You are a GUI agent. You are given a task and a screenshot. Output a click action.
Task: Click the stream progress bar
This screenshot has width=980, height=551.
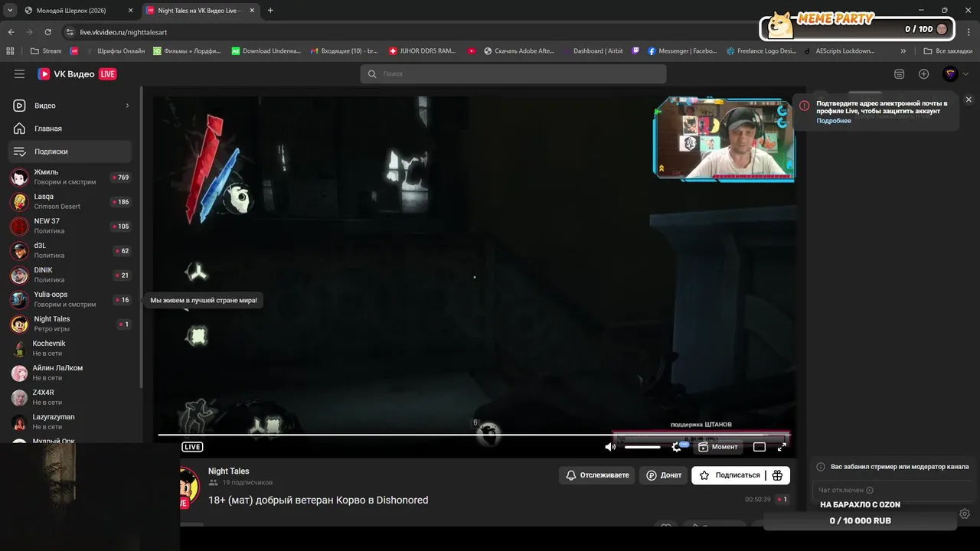[x=474, y=435]
